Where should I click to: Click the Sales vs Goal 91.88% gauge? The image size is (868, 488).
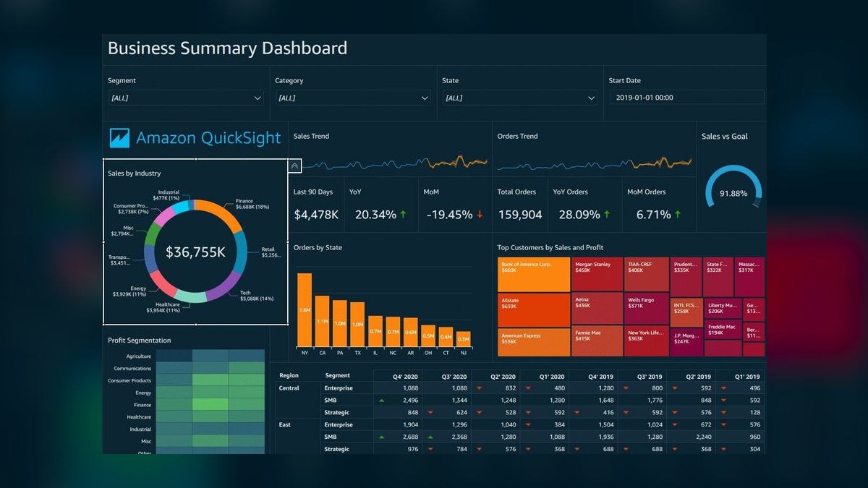point(733,187)
